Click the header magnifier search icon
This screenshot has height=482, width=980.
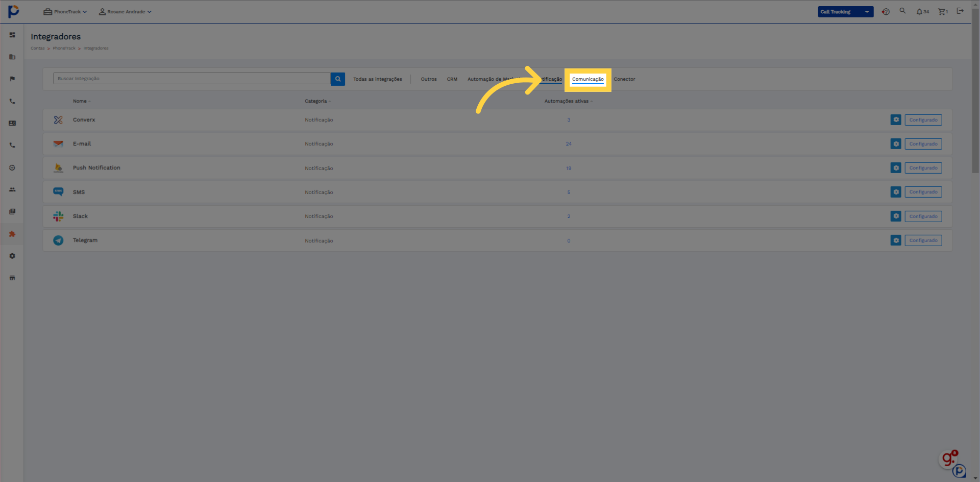[x=902, y=11]
